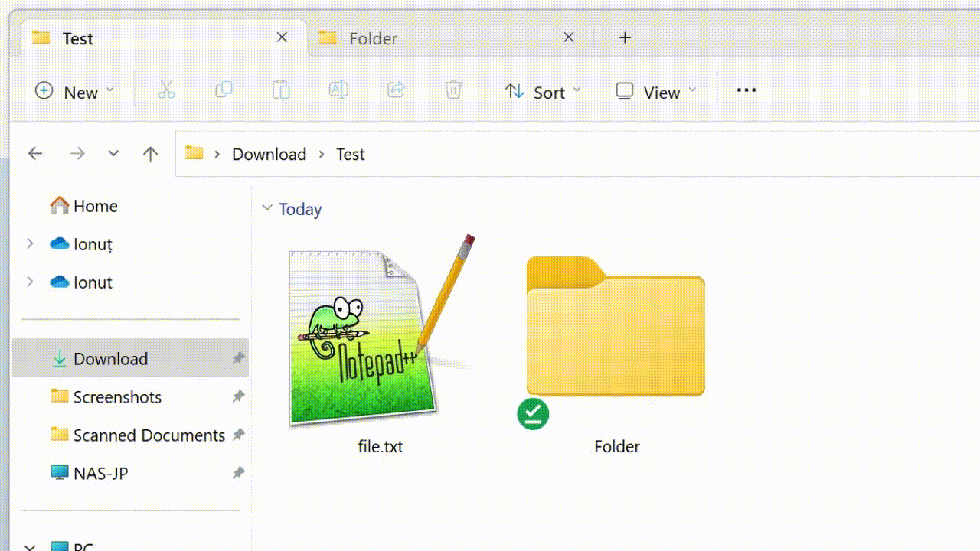Open Download in the sidebar
Screen dimensions: 980x551
coord(130,358)
